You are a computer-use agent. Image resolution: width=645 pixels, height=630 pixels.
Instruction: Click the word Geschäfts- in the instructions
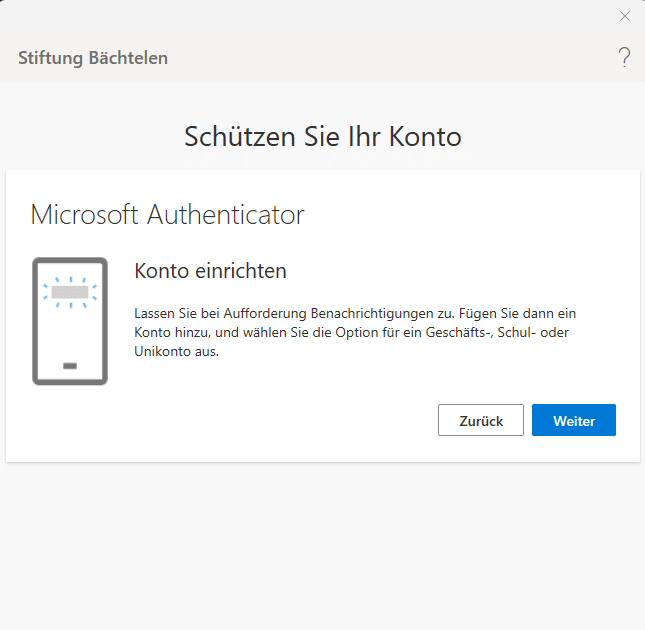[x=462, y=332]
